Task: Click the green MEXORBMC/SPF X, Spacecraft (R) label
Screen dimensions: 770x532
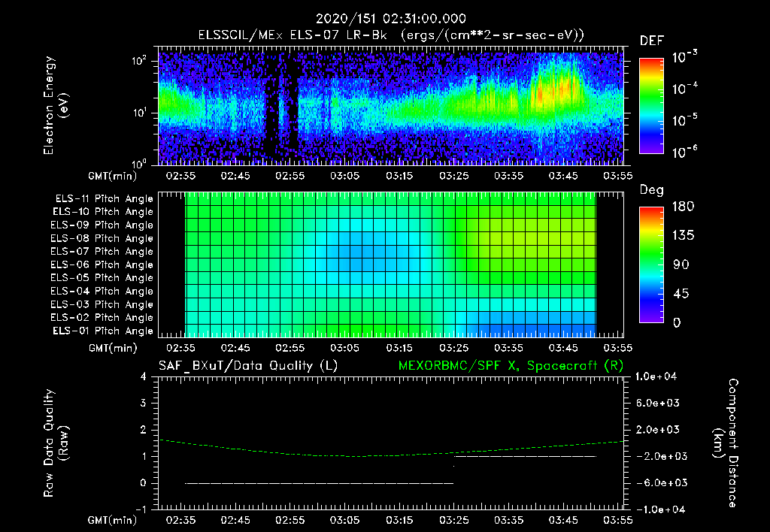Action: [x=511, y=366]
